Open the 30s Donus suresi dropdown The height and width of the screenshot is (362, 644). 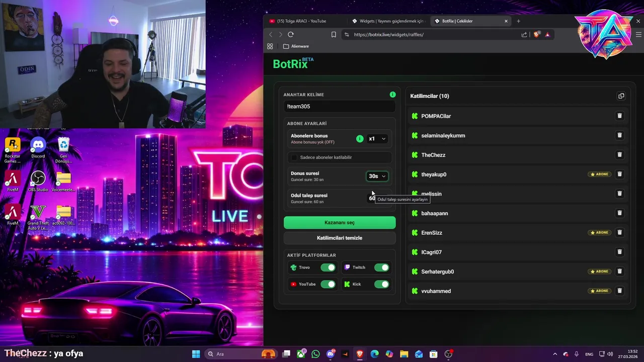pos(377,176)
